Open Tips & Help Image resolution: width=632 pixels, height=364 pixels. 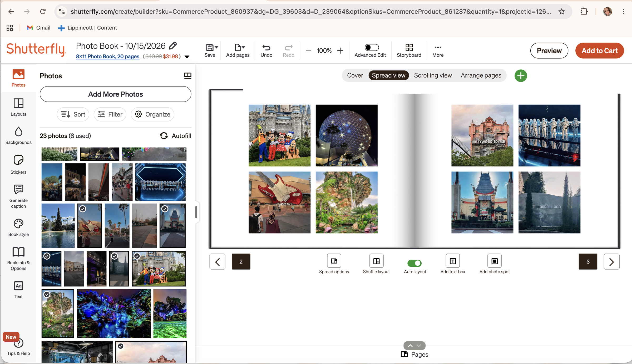coord(18,347)
